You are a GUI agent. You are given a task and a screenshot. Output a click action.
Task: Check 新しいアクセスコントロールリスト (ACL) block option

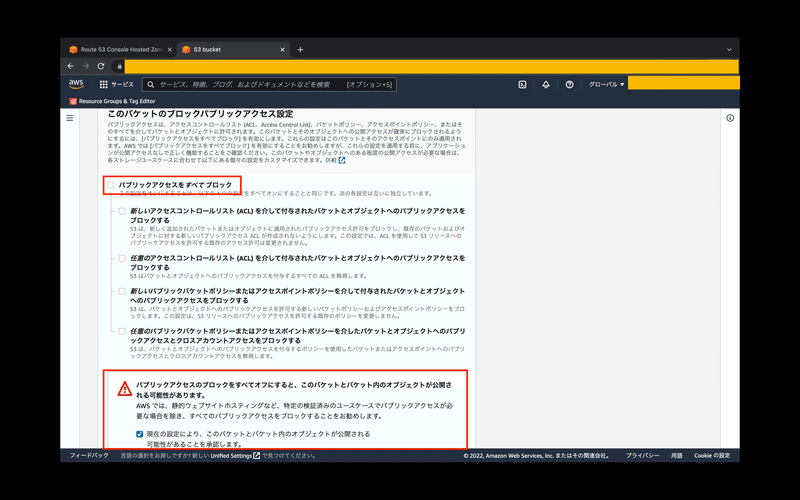pos(122,211)
